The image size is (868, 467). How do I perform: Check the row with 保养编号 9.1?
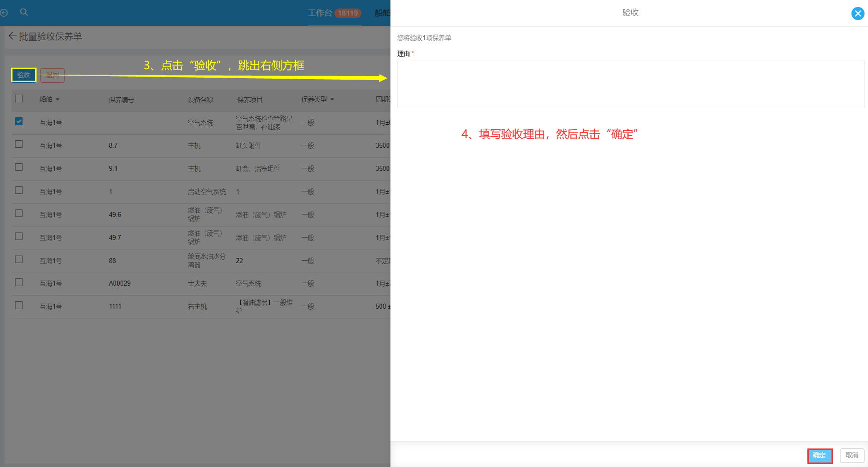point(19,167)
